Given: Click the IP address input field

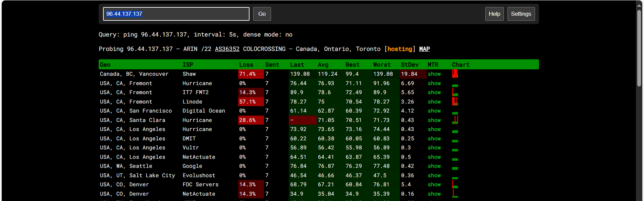Looking at the screenshot, I should (176, 14).
